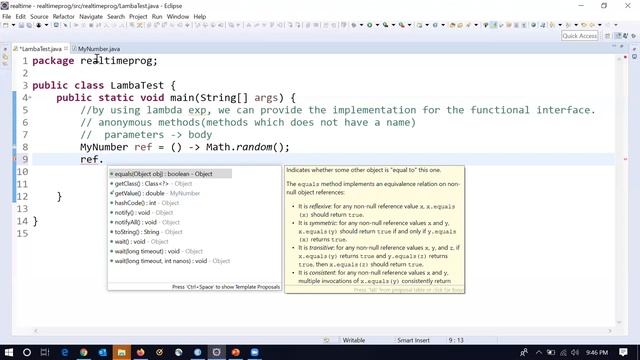Open File Explorer from the taskbar

pos(122,352)
